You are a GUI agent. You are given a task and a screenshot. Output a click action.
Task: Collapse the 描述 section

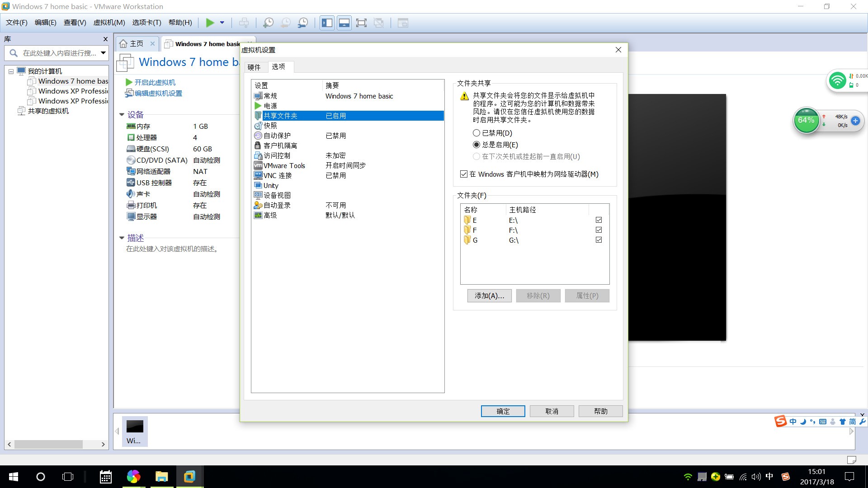click(x=122, y=238)
